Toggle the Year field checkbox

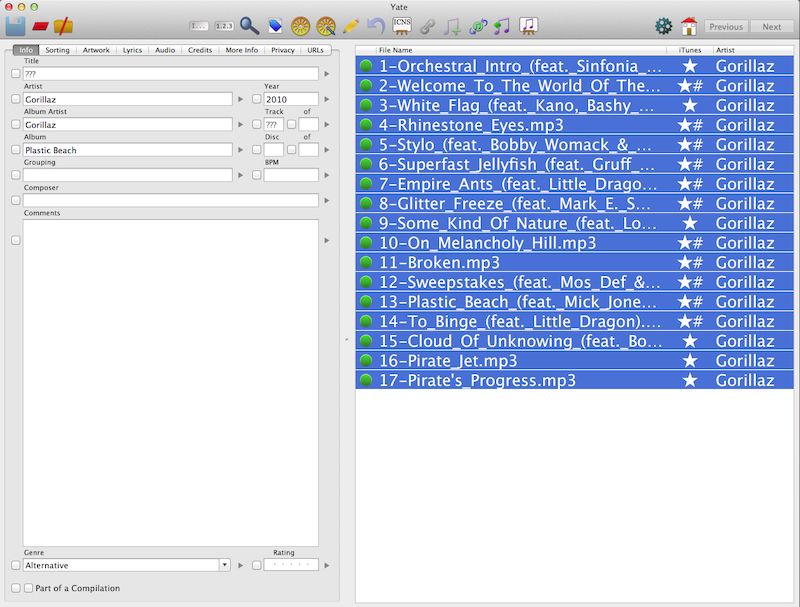click(257, 99)
